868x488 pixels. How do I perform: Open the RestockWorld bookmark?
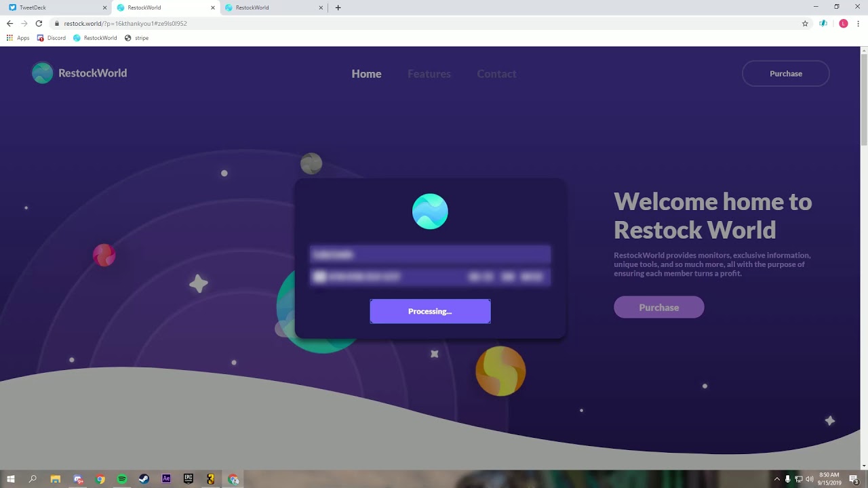95,38
